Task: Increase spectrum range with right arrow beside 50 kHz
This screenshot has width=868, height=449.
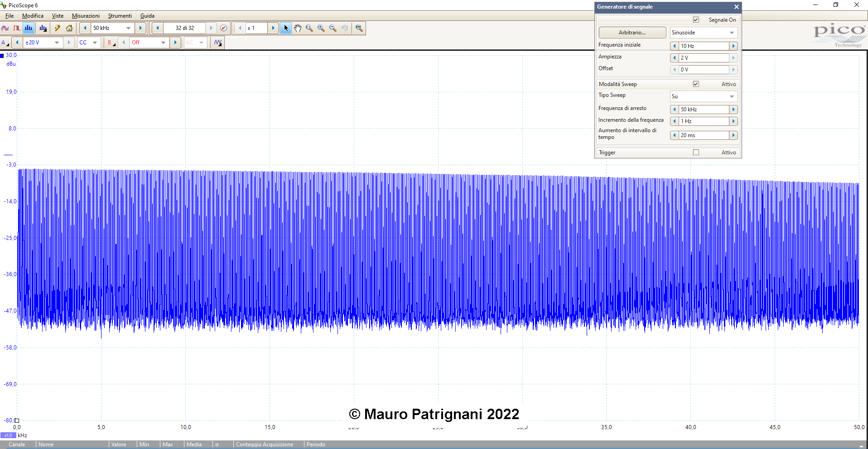Action: click(140, 28)
